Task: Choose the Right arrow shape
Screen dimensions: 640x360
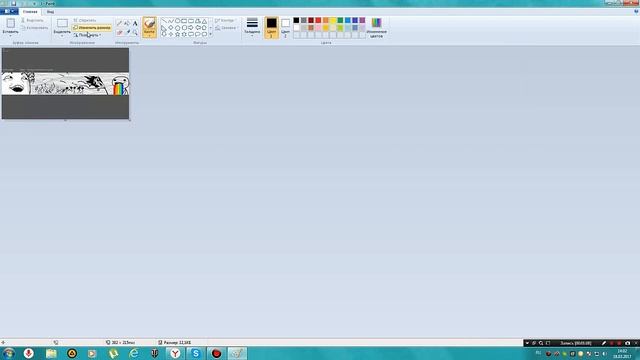Action: click(x=191, y=28)
